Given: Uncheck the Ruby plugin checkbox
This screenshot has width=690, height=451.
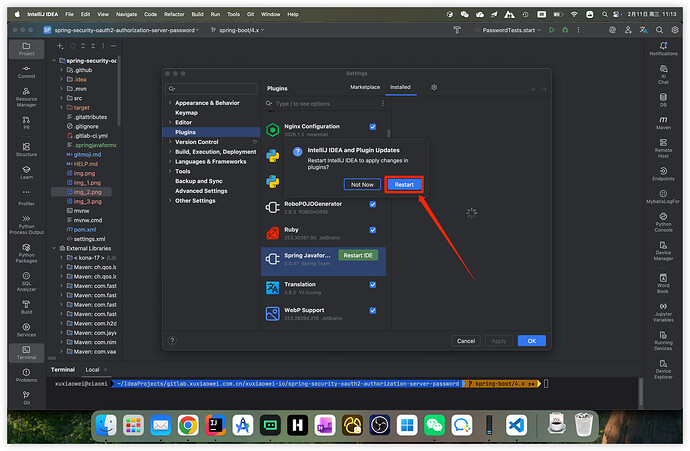Looking at the screenshot, I should tap(372, 231).
